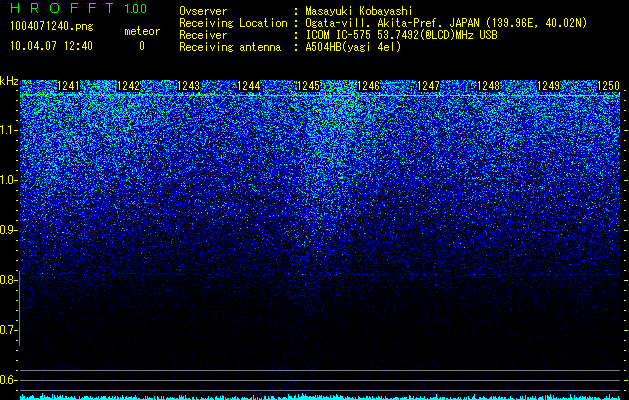Select antenna text A504HB(yagi 4el)
The image size is (629, 400).
point(353,47)
